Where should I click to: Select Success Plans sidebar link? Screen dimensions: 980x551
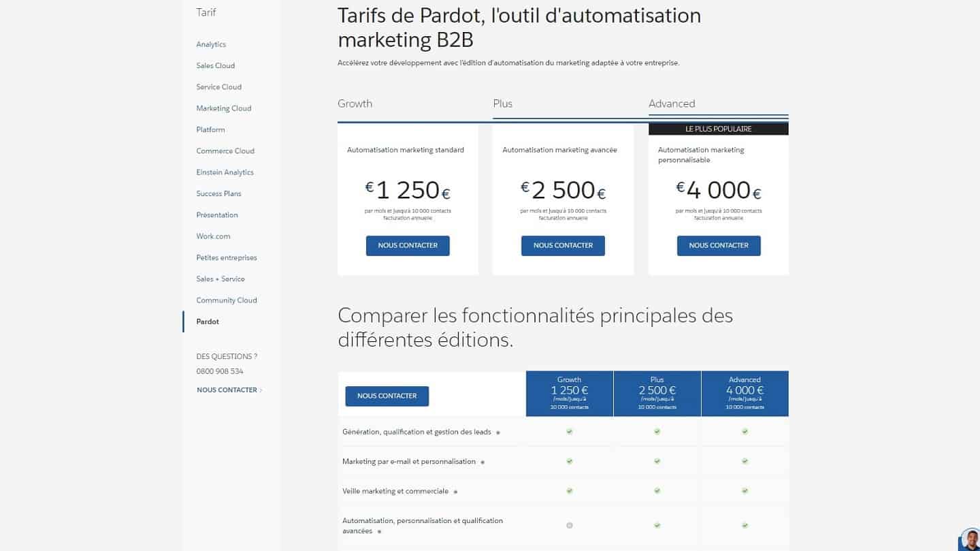[218, 193]
